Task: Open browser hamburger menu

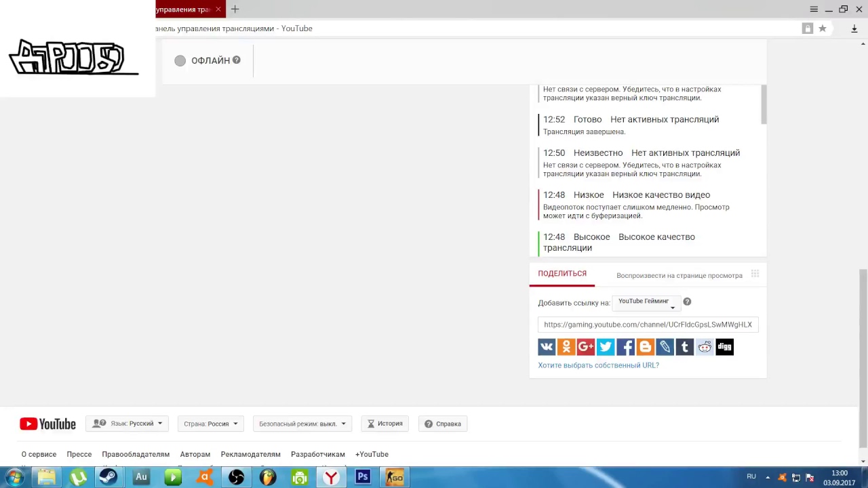Action: click(x=814, y=9)
